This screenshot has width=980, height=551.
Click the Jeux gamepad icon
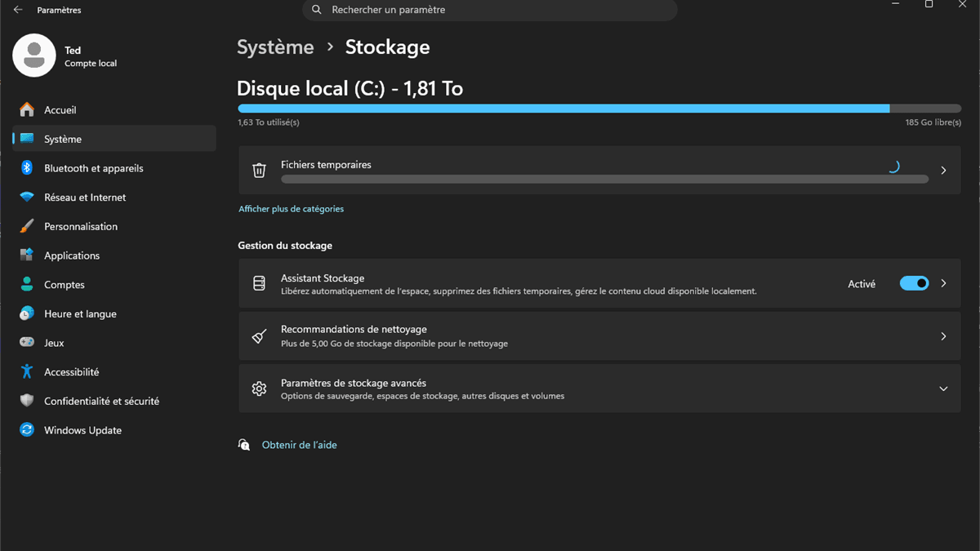(x=27, y=343)
